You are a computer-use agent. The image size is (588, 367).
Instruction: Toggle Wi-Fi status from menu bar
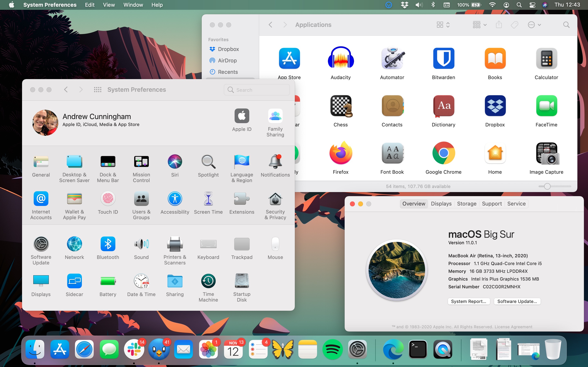coord(492,5)
